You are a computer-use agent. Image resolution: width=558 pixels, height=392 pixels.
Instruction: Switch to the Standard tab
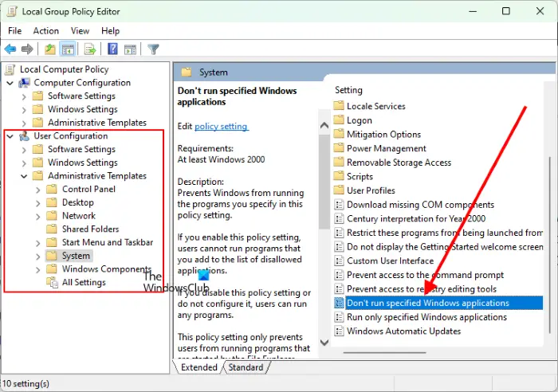pos(246,367)
